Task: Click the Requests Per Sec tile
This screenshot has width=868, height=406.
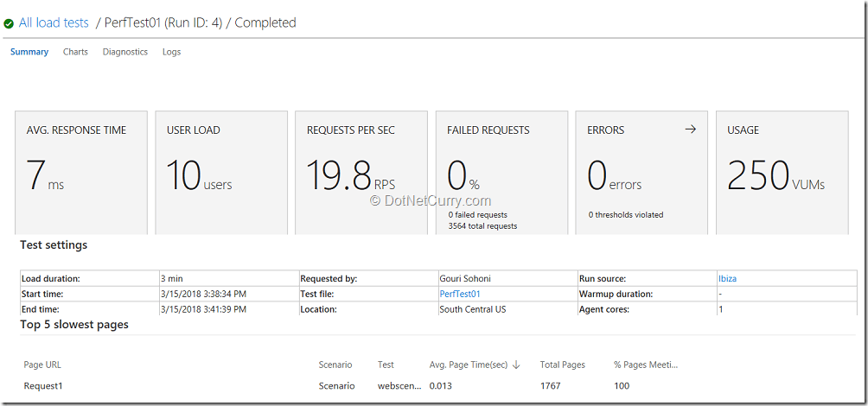Action: (x=361, y=173)
